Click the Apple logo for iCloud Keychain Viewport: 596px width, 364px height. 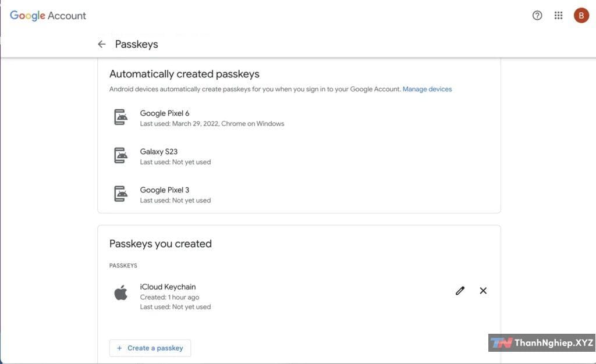121,292
